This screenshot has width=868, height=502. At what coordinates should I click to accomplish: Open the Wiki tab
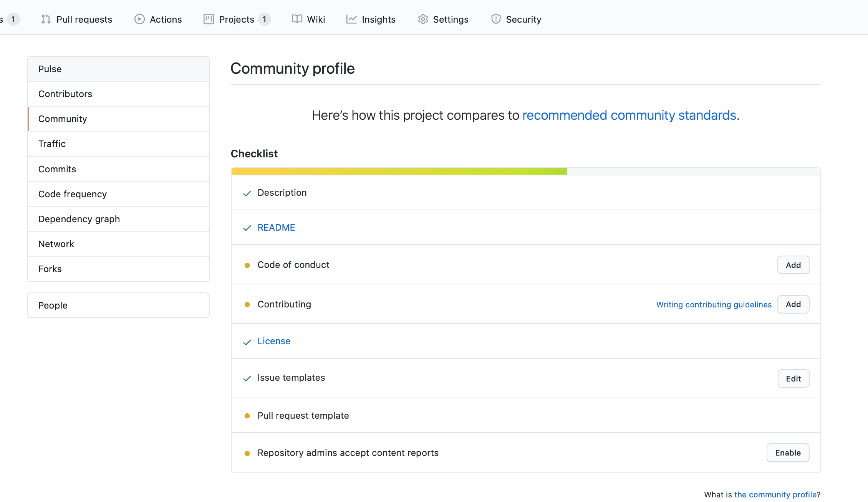(308, 19)
